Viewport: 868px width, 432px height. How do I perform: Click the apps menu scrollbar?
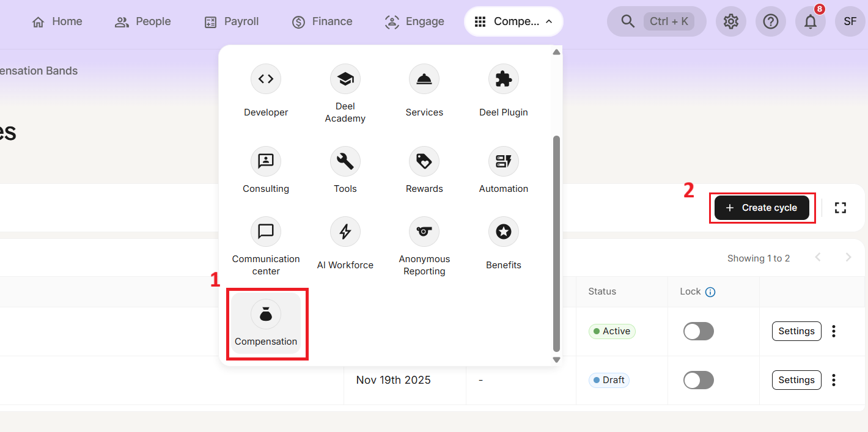click(x=556, y=243)
